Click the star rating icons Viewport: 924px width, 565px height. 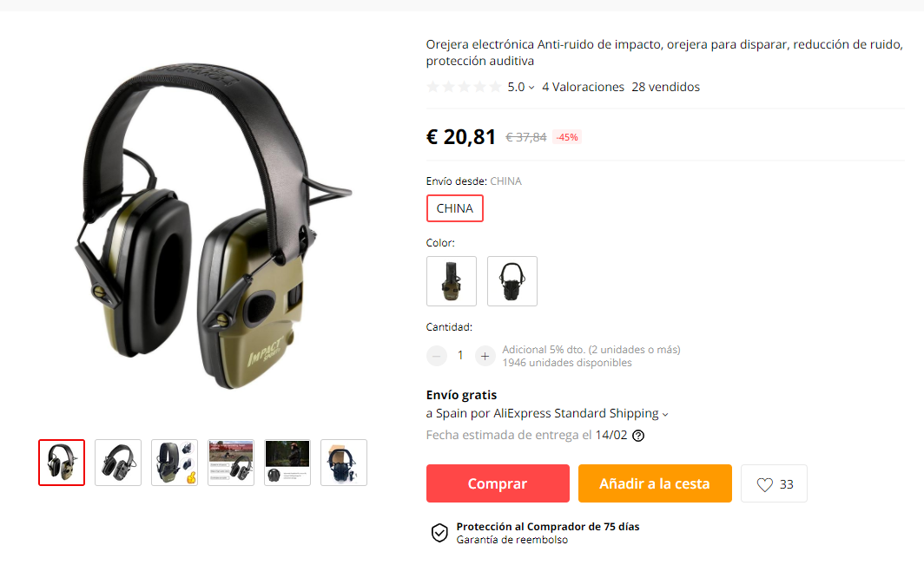point(465,87)
